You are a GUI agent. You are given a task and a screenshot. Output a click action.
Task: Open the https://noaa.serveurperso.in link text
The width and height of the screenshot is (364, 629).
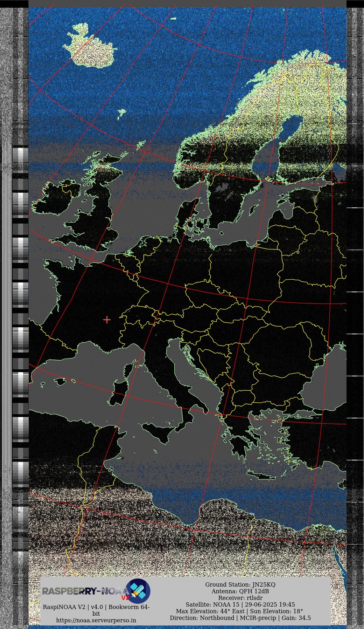(96, 620)
